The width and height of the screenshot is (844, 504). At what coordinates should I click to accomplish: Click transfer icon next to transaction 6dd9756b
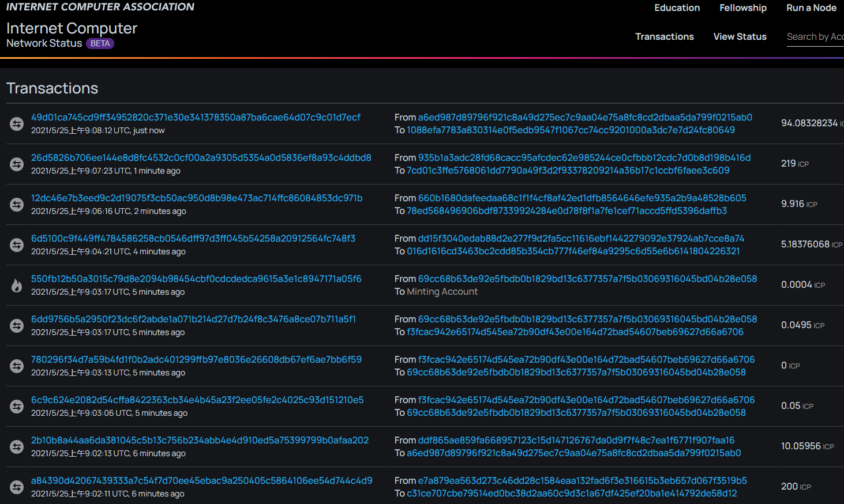[17, 326]
